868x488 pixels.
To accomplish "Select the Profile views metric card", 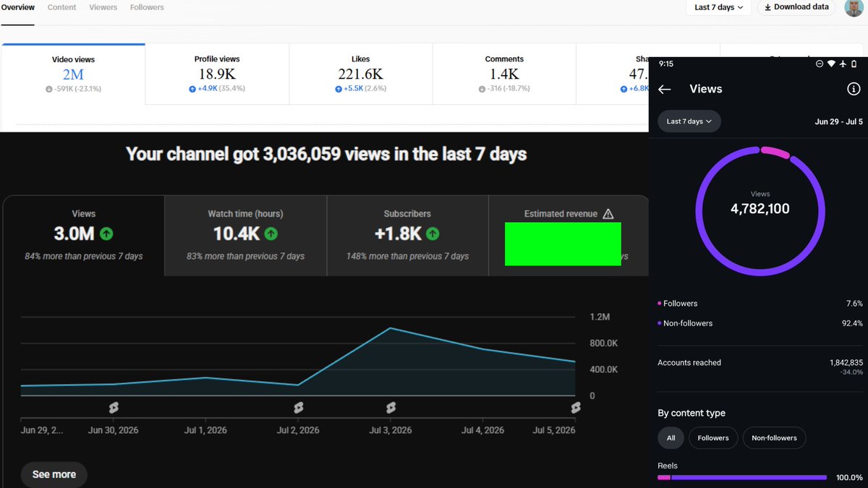I will (217, 74).
